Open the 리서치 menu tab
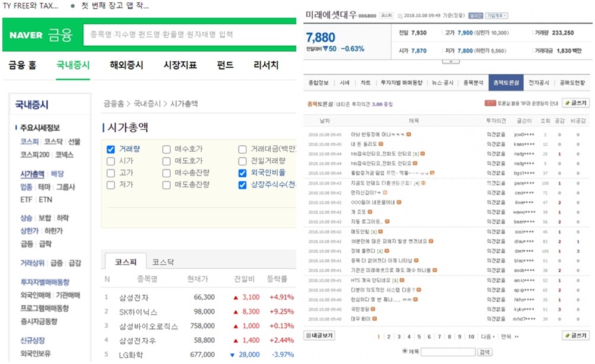 pos(266,65)
